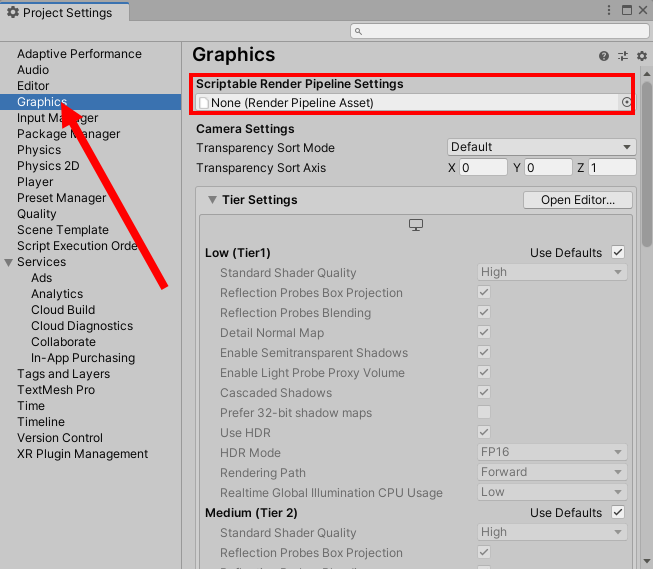Open Transparency Sort Mode dropdown
This screenshot has height=569, width=653.
tap(541, 147)
